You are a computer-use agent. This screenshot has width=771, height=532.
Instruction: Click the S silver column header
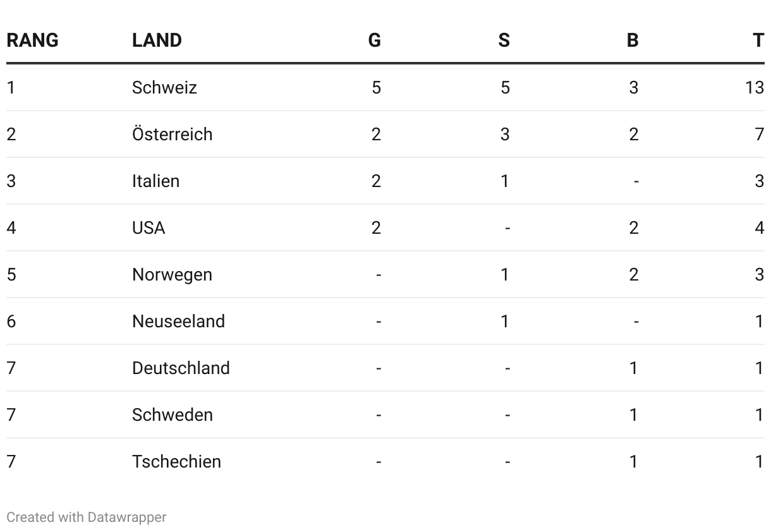[504, 40]
